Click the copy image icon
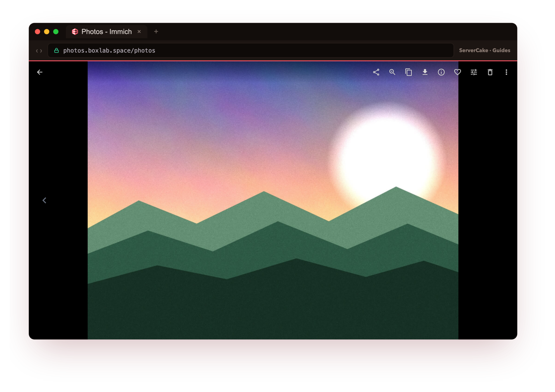The height and width of the screenshot is (392, 555). [409, 72]
